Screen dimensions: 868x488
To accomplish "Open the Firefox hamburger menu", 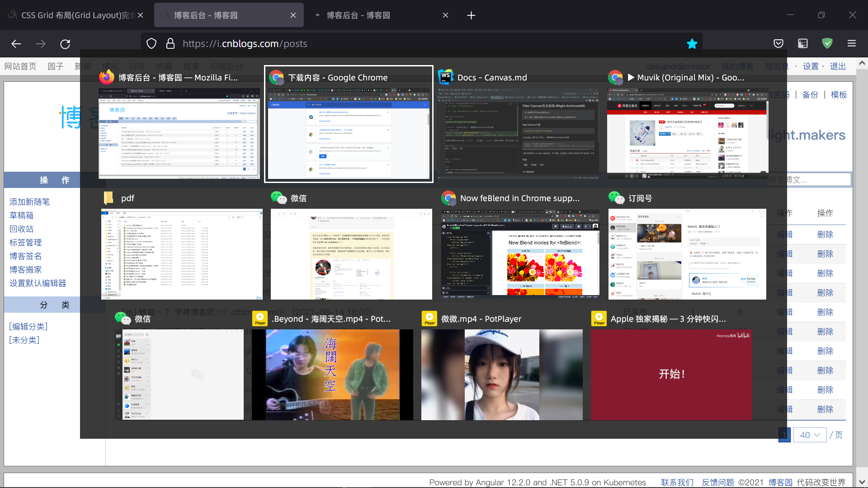I will tap(852, 43).
